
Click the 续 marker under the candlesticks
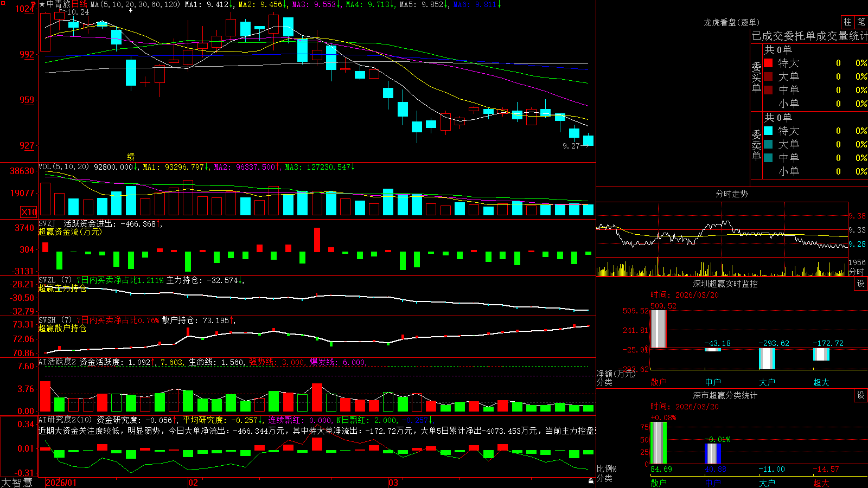131,156
